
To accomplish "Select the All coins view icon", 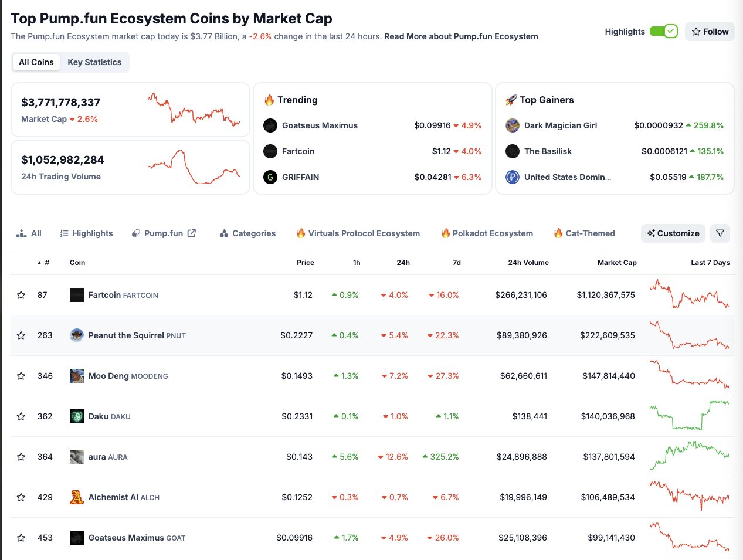I will [20, 233].
